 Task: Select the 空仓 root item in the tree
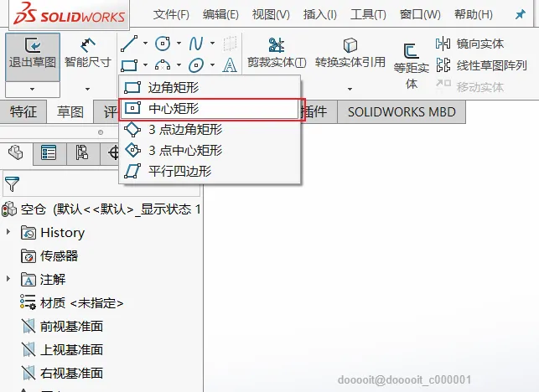point(101,209)
